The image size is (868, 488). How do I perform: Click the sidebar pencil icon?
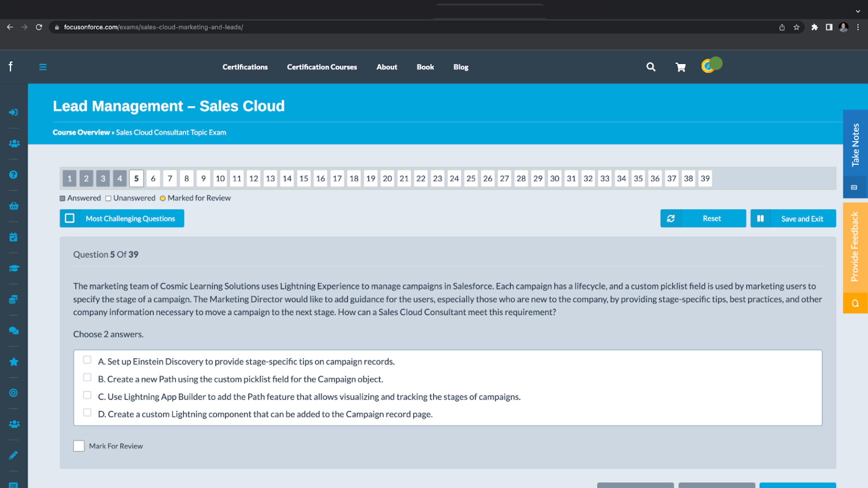[13, 455]
